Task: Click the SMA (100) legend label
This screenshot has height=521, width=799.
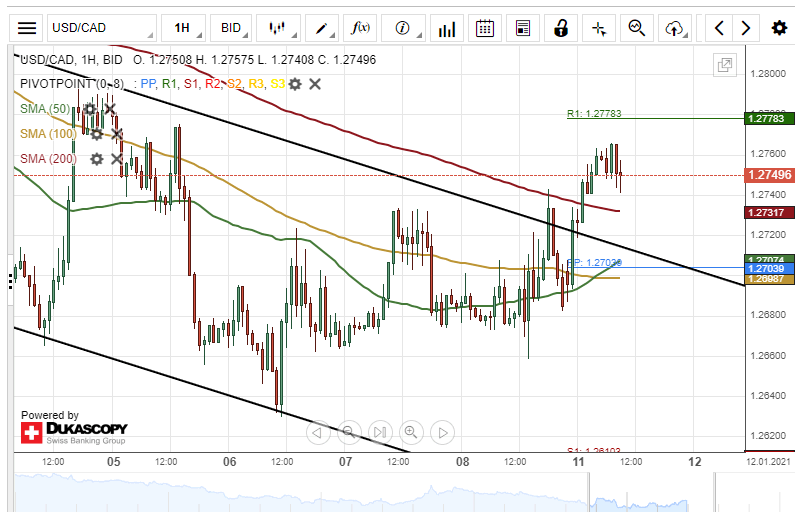Action: 48,134
